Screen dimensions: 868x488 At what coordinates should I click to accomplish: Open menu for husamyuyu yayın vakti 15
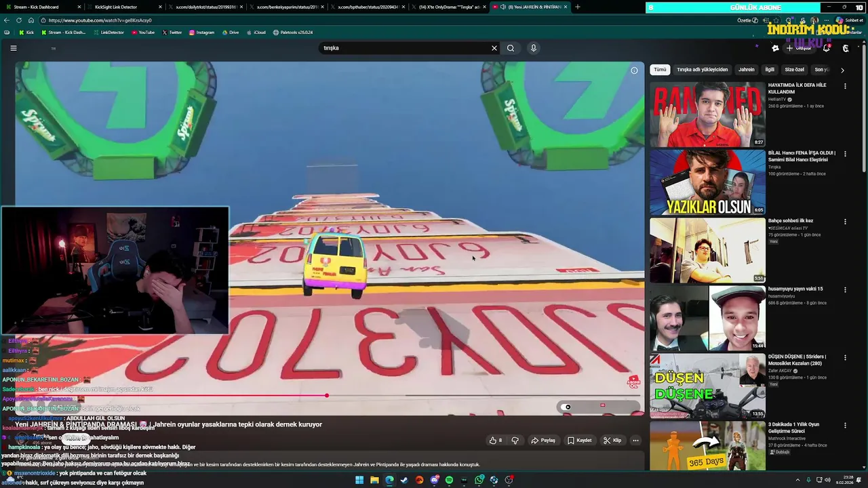[845, 289]
